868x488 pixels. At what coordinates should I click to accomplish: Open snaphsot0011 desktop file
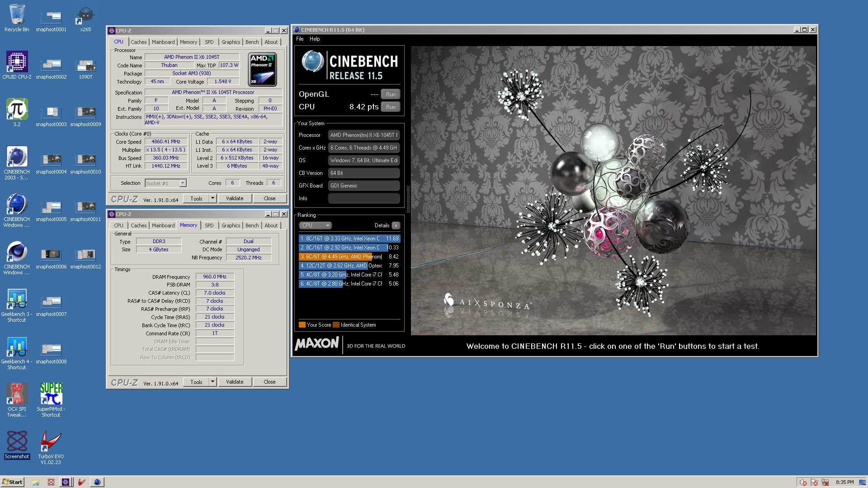[85, 210]
